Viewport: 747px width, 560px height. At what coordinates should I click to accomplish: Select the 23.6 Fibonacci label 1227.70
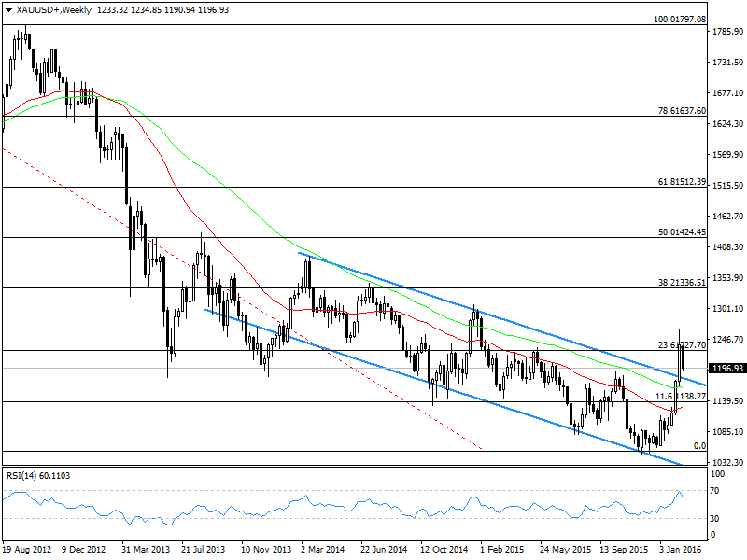[x=683, y=345]
